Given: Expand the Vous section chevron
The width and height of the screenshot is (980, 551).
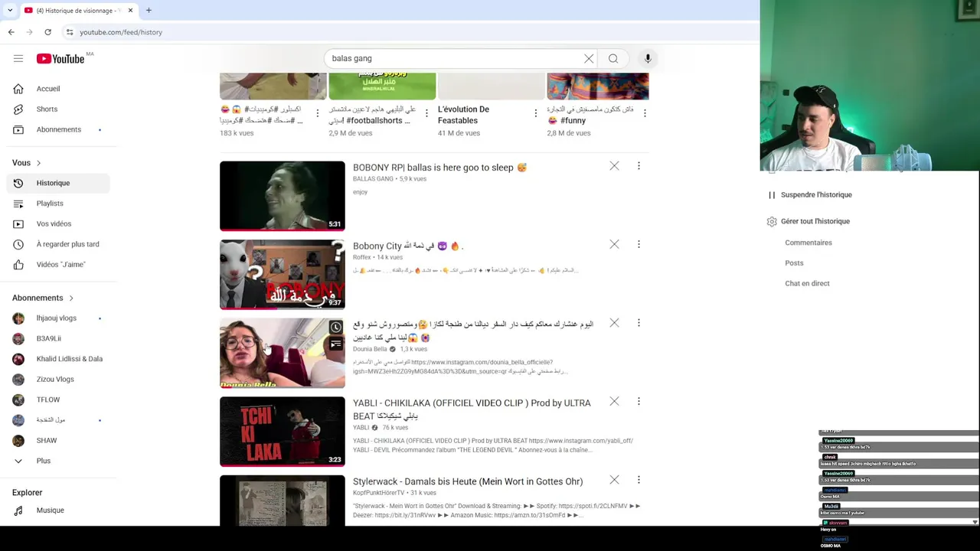Looking at the screenshot, I should click(x=38, y=163).
